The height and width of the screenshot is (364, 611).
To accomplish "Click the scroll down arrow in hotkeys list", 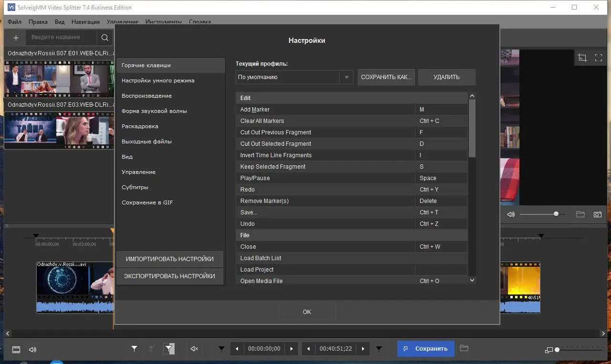I will point(472,280).
